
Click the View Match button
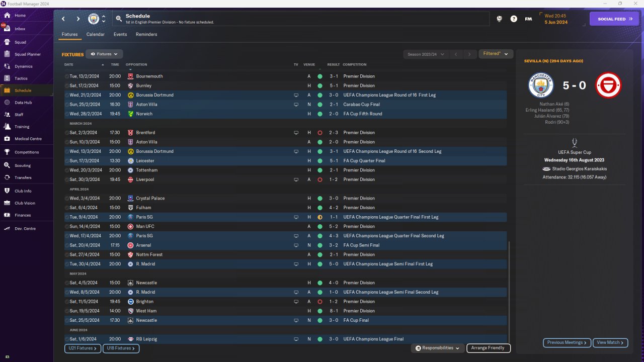tap(610, 343)
